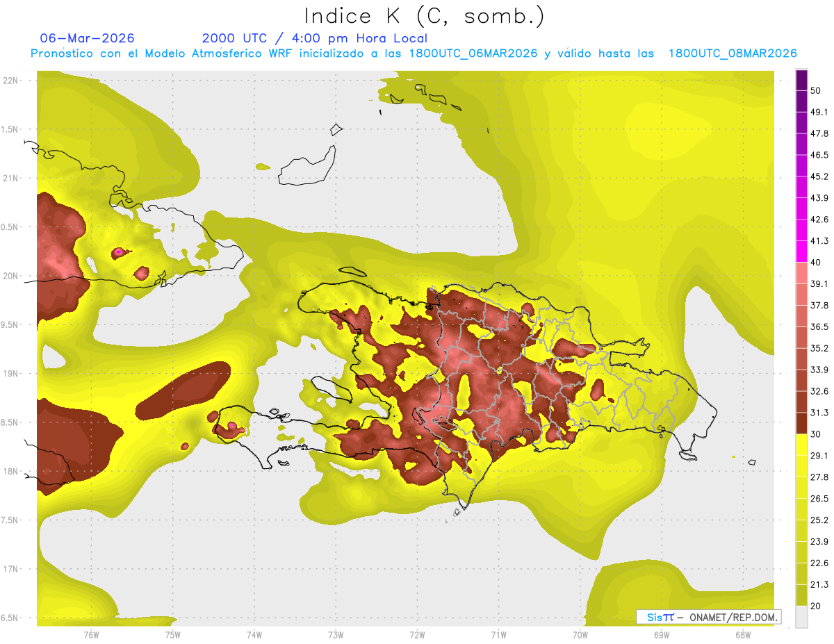Click the colorbar label "25.2"
The width and height of the screenshot is (834, 644).
[819, 520]
